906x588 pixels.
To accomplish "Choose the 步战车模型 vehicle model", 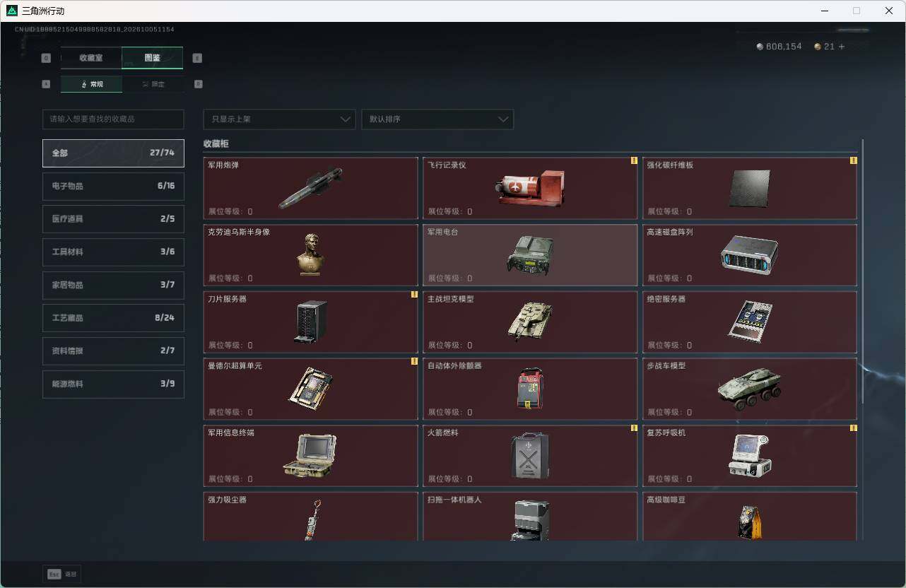I will [x=750, y=389].
